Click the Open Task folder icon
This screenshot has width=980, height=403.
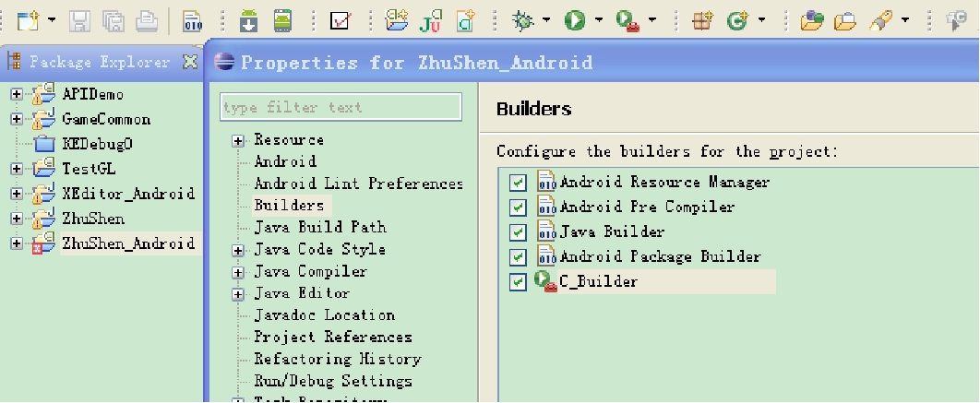(845, 22)
